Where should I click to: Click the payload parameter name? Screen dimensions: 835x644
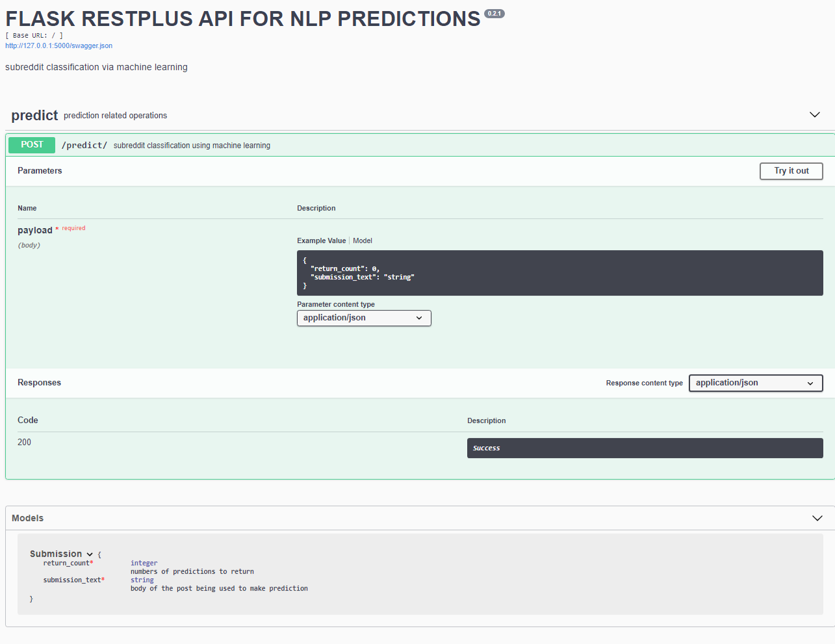(35, 230)
